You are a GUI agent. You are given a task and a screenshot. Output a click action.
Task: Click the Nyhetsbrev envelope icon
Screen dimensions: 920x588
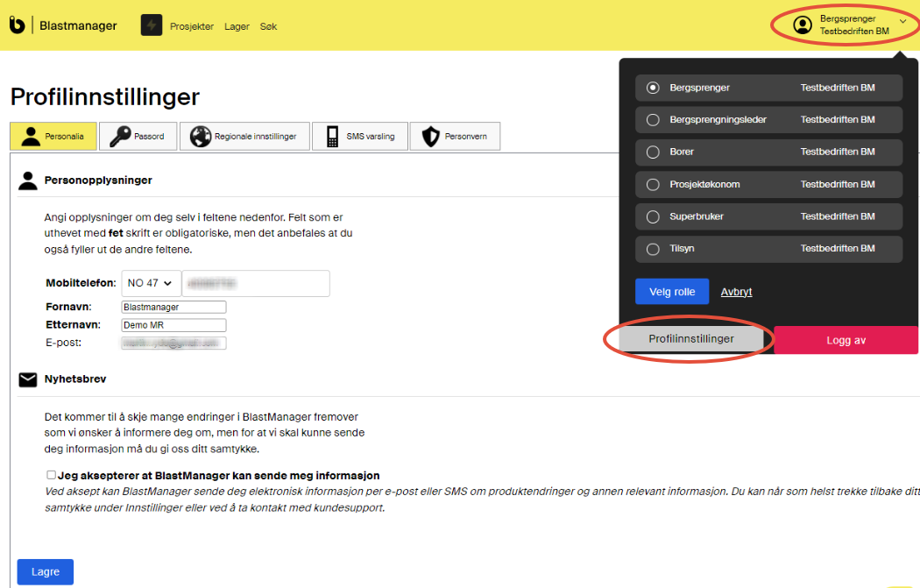coord(27,379)
